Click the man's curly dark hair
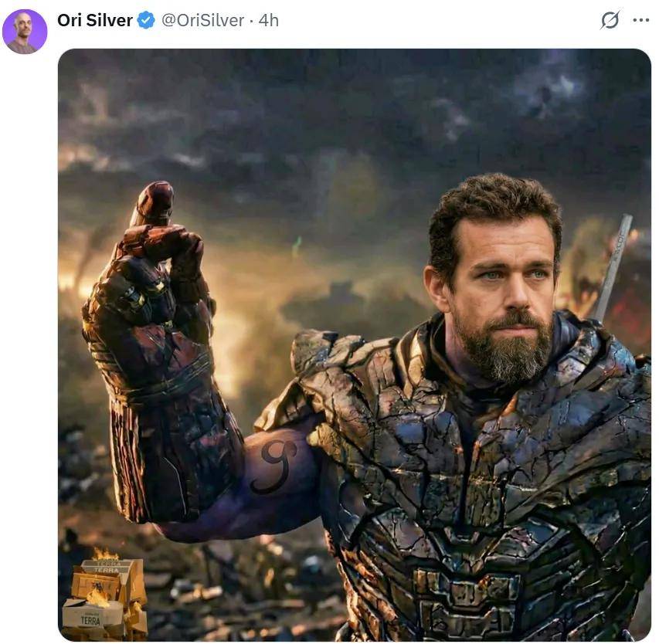659x644 pixels. 494,205
